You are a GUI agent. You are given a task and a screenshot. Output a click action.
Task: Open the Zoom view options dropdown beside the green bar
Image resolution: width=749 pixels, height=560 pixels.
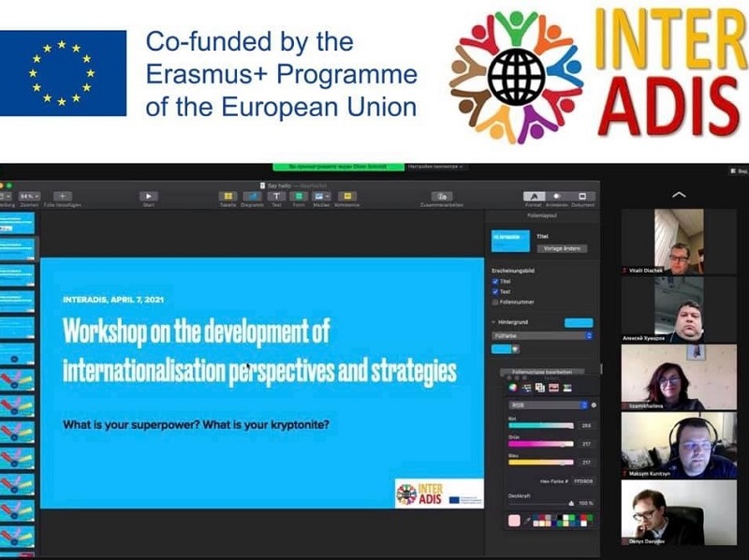point(435,167)
